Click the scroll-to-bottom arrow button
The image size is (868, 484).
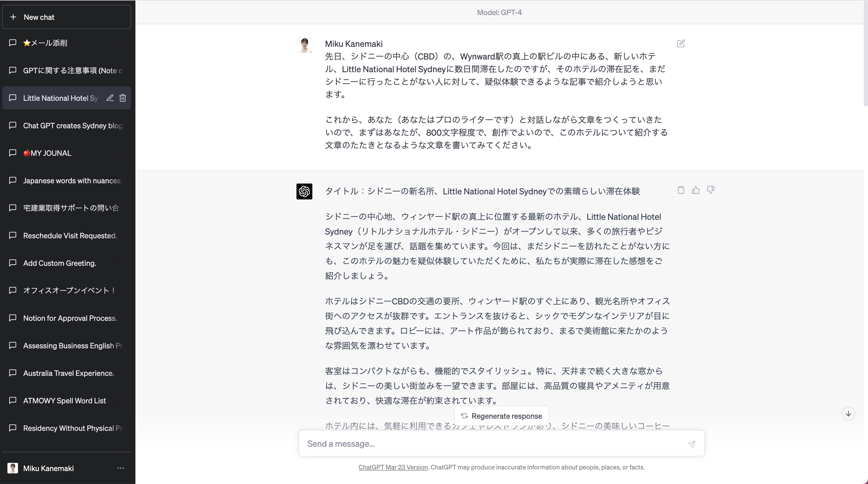848,414
